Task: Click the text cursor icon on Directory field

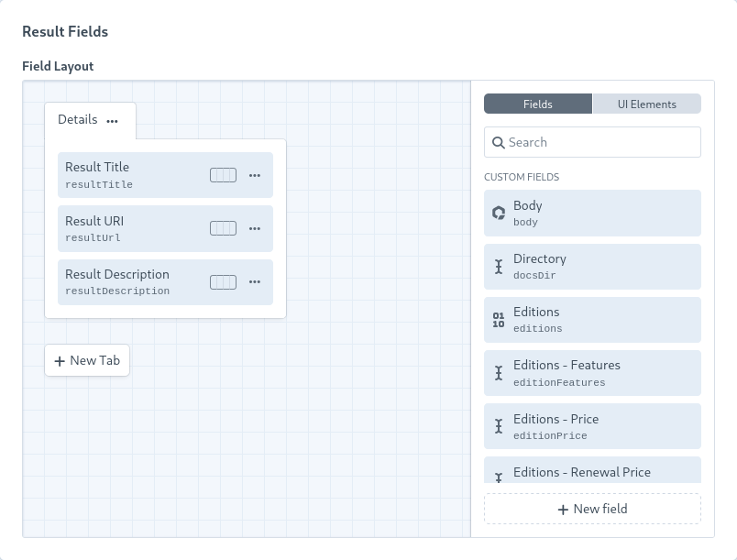Action: pyautogui.click(x=499, y=266)
